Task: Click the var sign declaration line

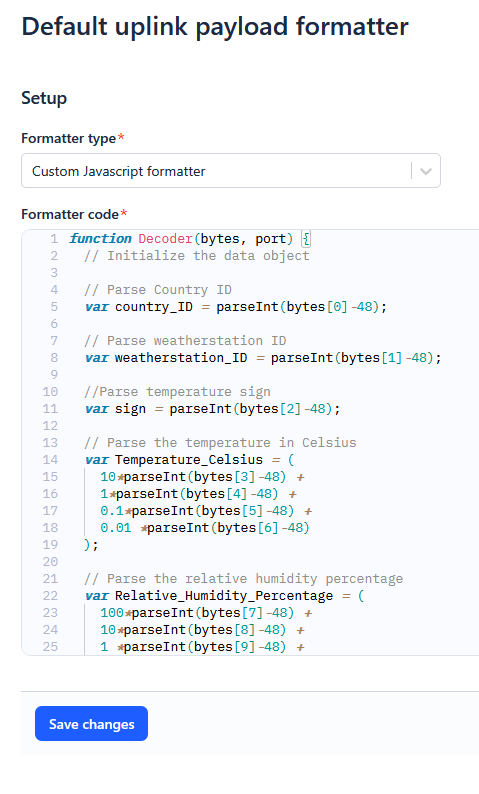Action: tap(213, 409)
